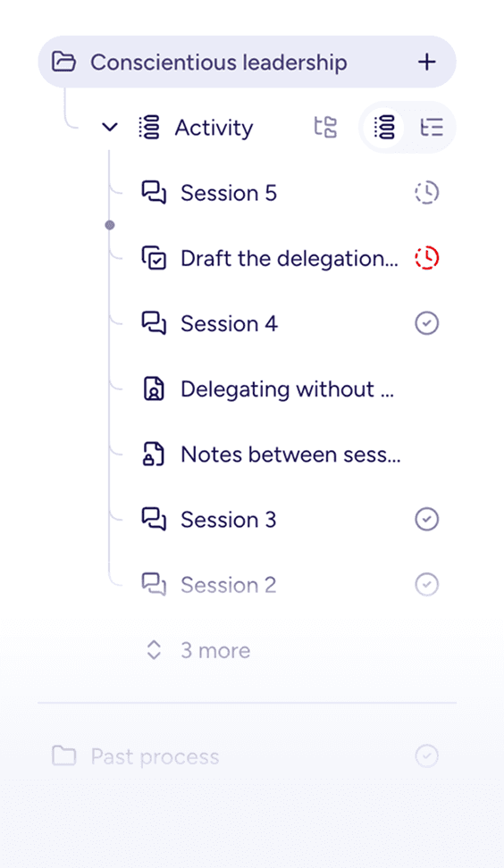504x868 pixels.
Task: Open the Past process folder
Action: click(155, 756)
